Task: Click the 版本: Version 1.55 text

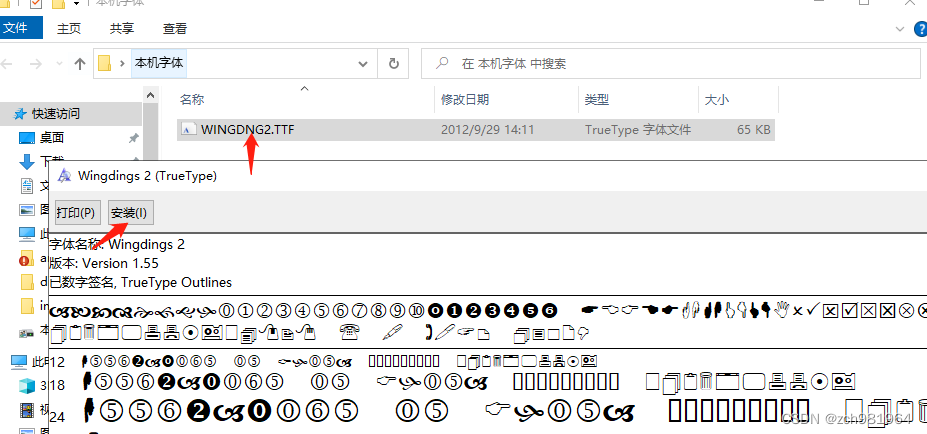Action: [x=104, y=263]
